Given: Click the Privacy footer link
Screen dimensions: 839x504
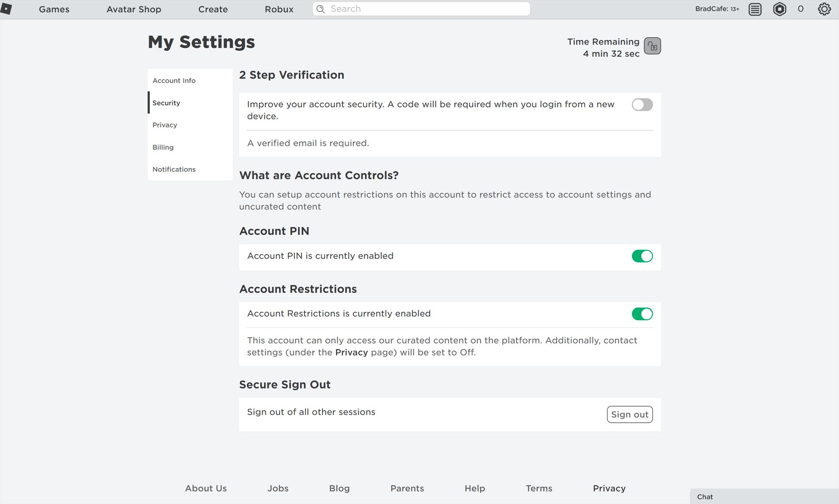Looking at the screenshot, I should [609, 488].
